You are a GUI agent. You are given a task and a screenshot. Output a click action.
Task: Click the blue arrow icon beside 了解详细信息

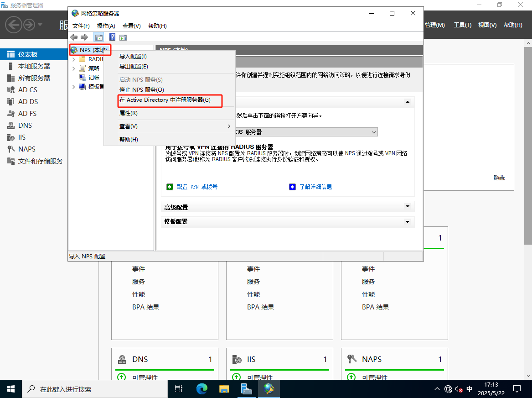pos(293,187)
